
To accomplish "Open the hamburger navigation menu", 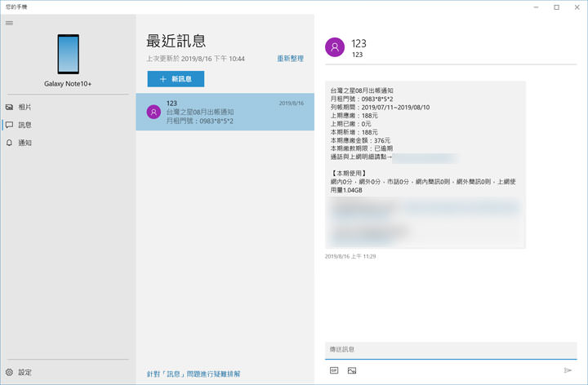I will pyautogui.click(x=9, y=23).
